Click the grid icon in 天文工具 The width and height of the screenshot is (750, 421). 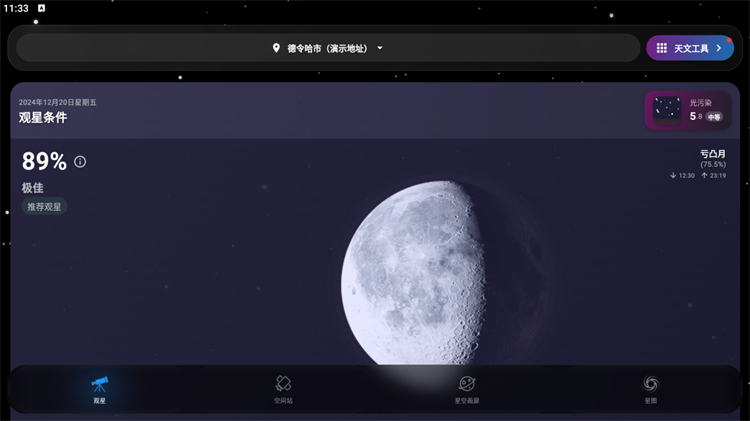click(662, 48)
